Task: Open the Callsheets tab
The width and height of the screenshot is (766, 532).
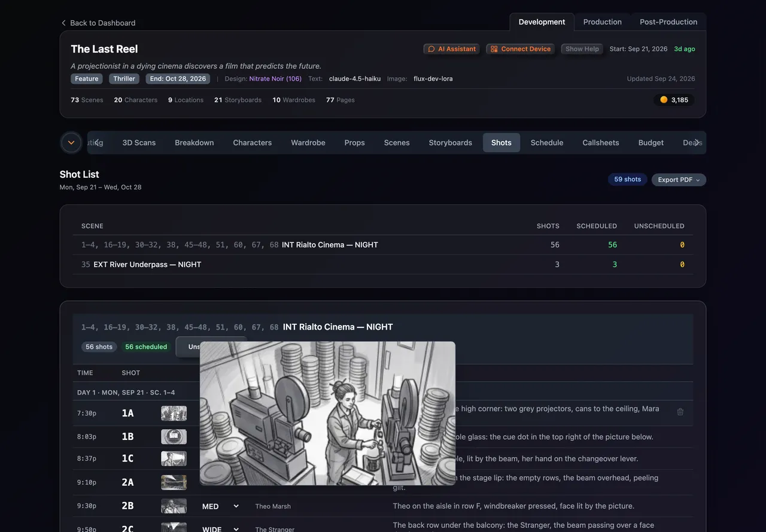Action: click(601, 142)
